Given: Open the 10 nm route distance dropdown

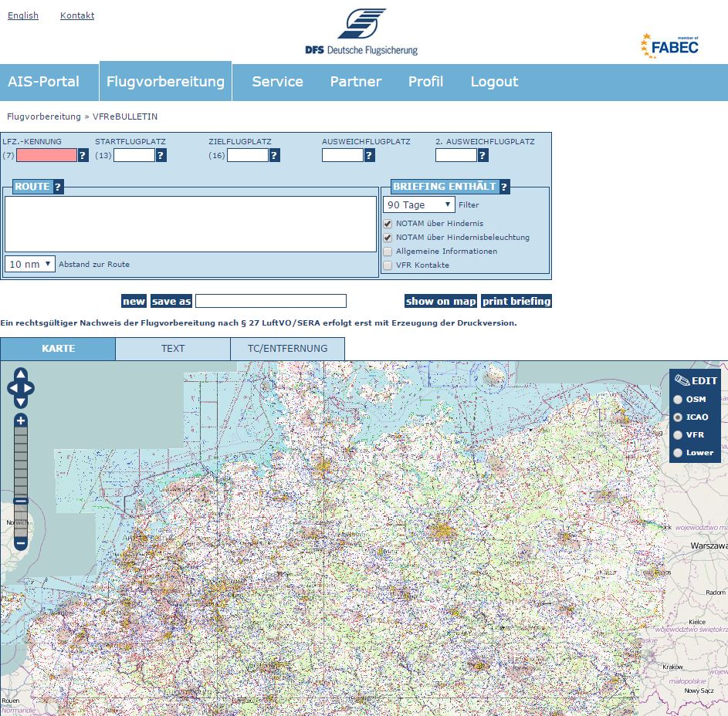Looking at the screenshot, I should [x=30, y=264].
